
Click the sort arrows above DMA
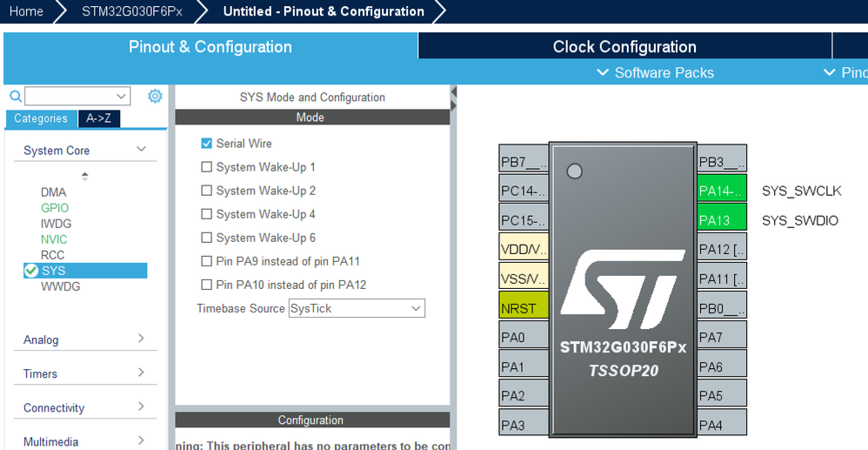tap(84, 176)
